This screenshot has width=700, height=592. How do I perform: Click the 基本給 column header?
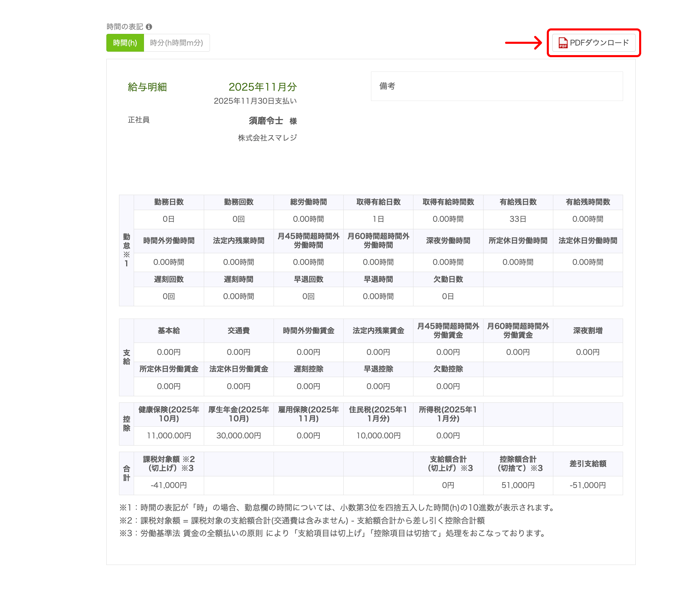pyautogui.click(x=169, y=331)
